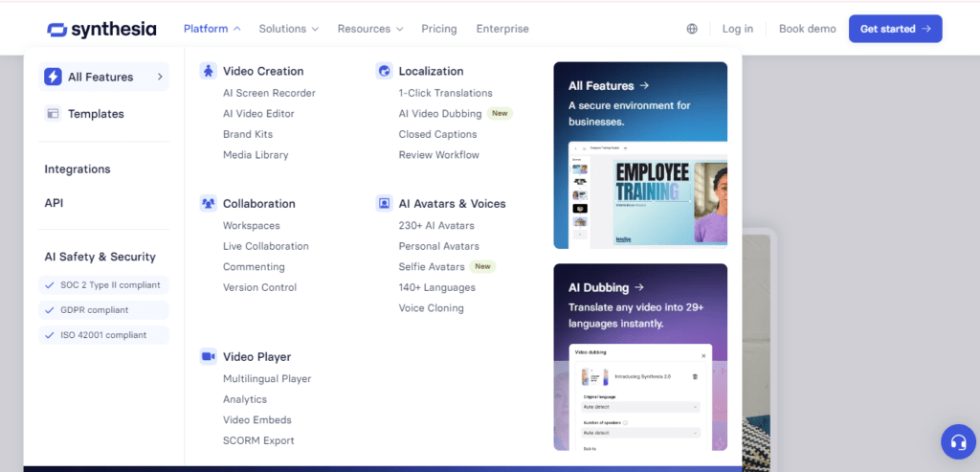The image size is (980, 472).
Task: Open Selfie Avatars
Action: (x=432, y=267)
